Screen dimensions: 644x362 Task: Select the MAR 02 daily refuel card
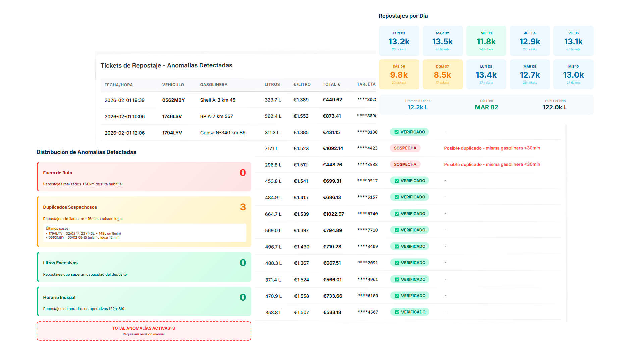pyautogui.click(x=442, y=41)
